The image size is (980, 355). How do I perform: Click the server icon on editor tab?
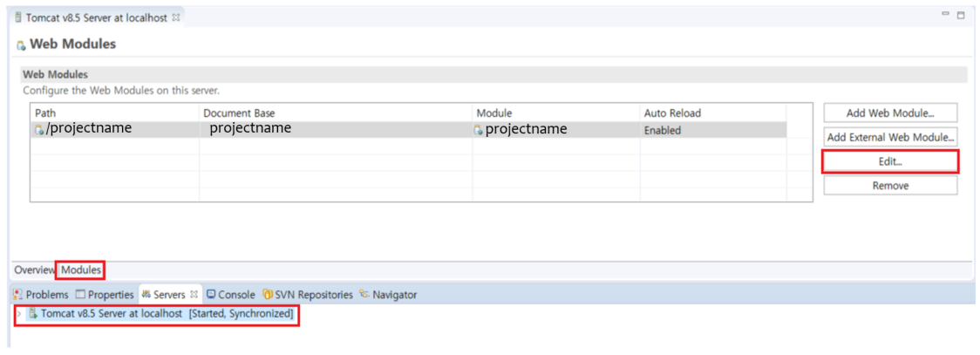tap(18, 17)
